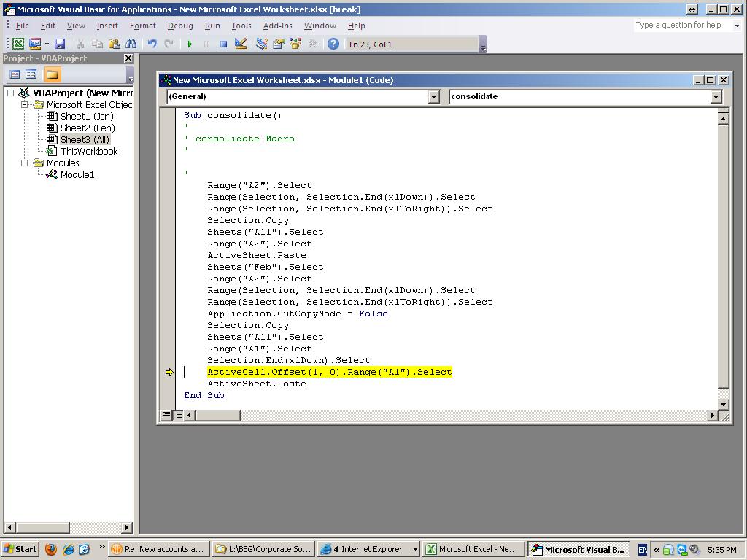Switch to Microsoft Excel taskbar button
Screen dimensions: 747x560
tap(473, 550)
